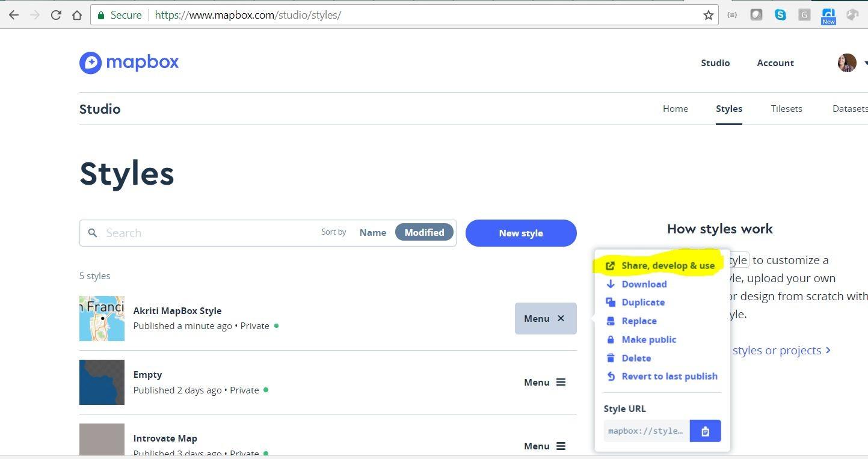Choose Replace in the style menu

(x=639, y=321)
